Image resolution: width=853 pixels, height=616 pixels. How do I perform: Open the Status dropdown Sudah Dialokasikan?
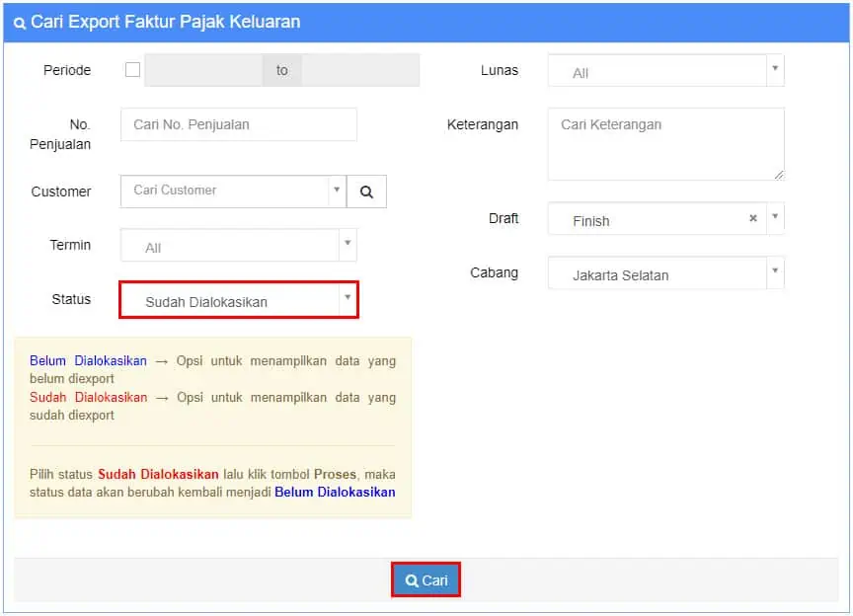(x=238, y=300)
